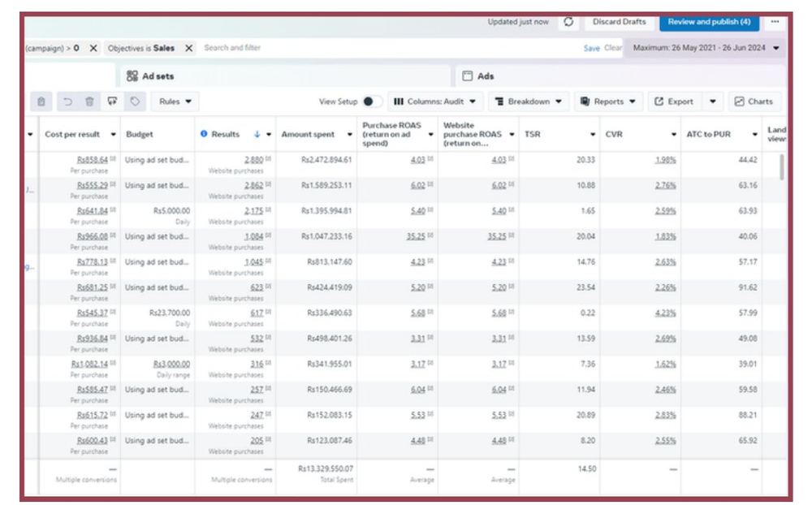Click the tag label icon in toolbar
The height and width of the screenshot is (505, 812).
[x=135, y=101]
